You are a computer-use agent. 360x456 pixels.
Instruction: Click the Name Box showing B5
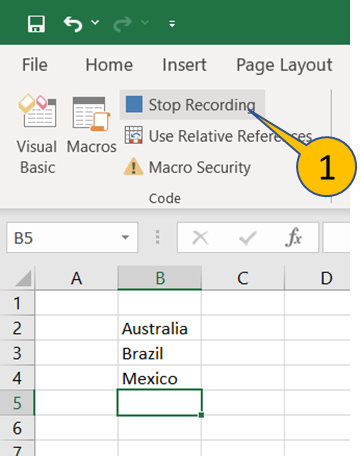(x=72, y=238)
